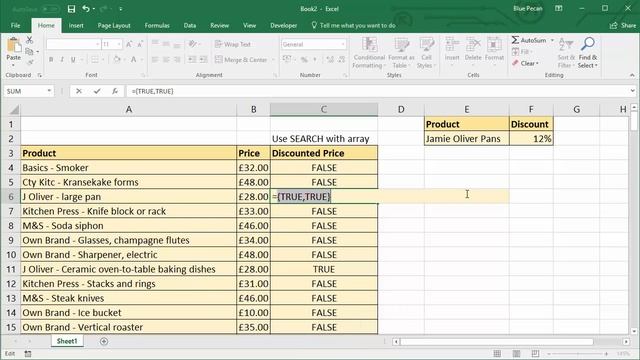Open the font size dropdown
The image size is (640, 360).
[x=119, y=44]
